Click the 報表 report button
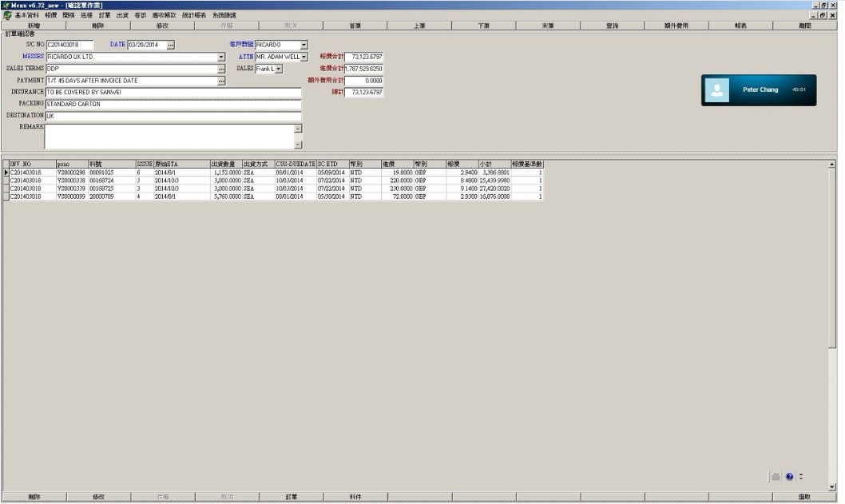 [740, 26]
